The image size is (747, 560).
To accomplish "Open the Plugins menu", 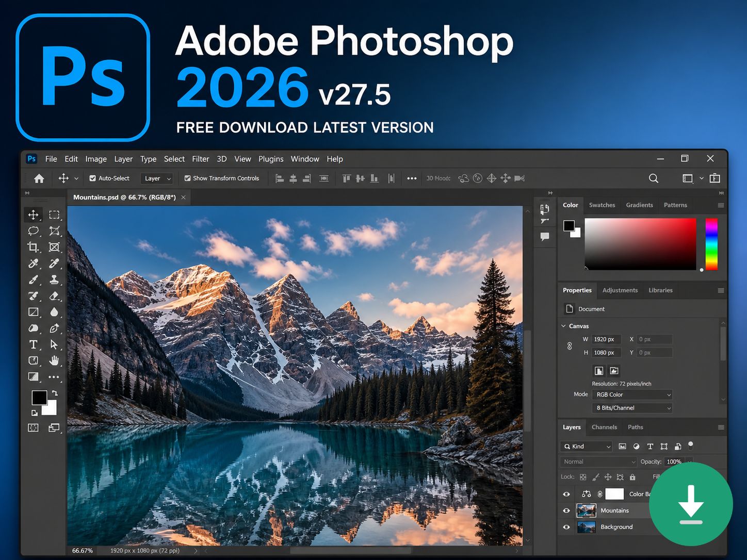I will (271, 159).
